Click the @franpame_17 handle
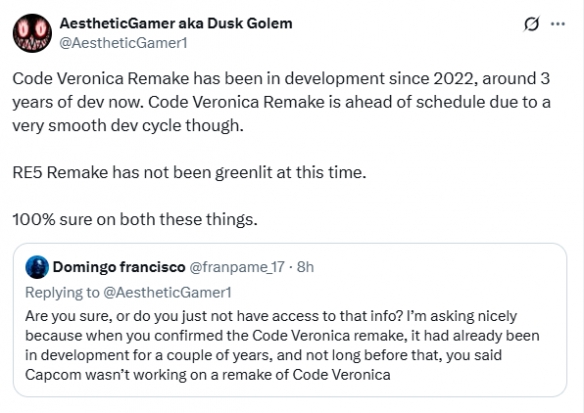The image size is (584, 413). coord(237,267)
